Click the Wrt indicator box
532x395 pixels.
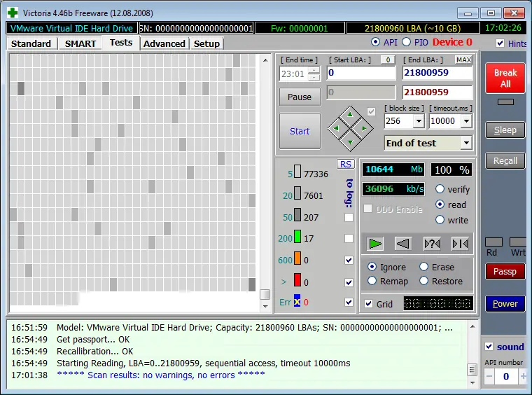[x=518, y=242]
